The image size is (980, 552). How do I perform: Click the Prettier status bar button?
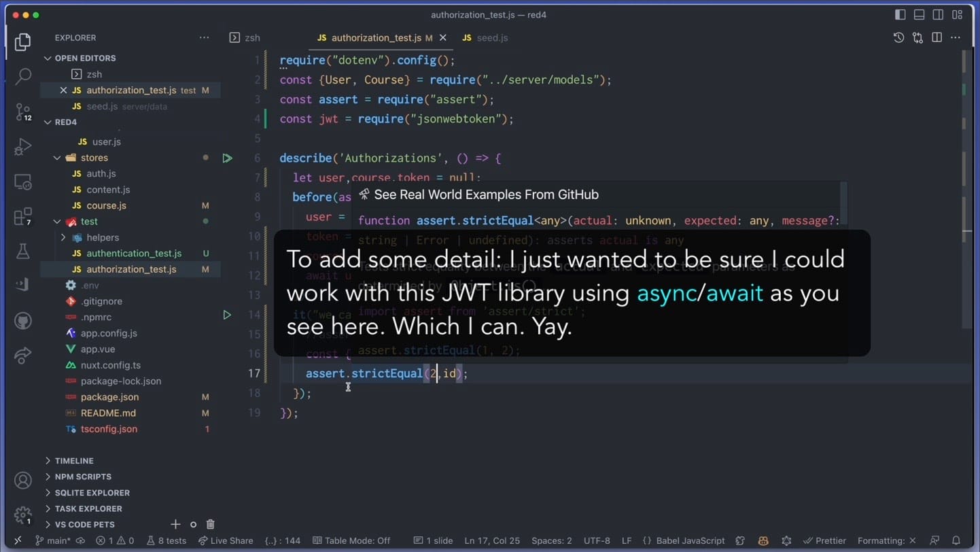(824, 541)
